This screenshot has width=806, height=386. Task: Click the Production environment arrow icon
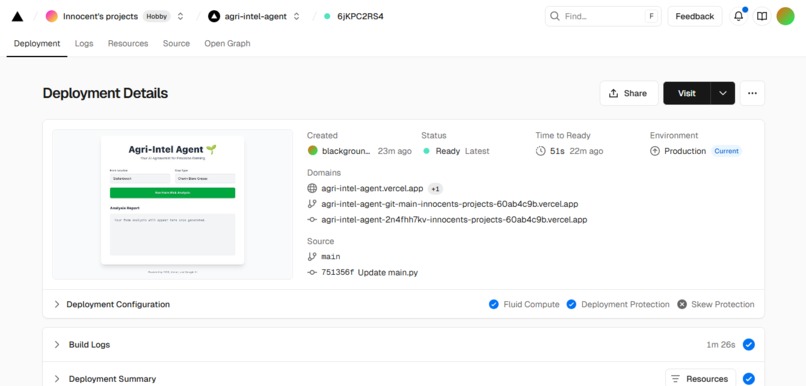[655, 151]
